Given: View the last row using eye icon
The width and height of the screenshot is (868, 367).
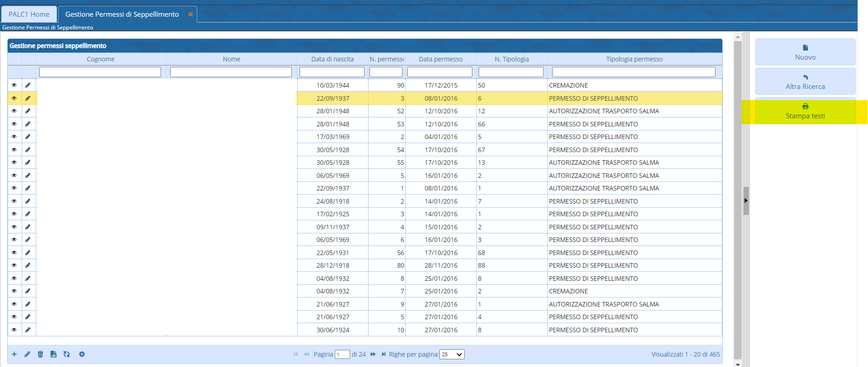Looking at the screenshot, I should click(14, 330).
